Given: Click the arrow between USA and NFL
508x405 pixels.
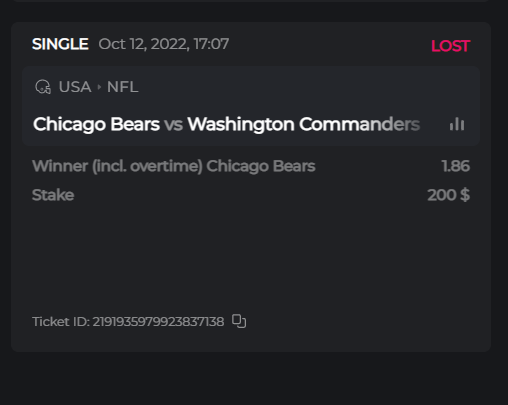Looking at the screenshot, I should tap(99, 87).
